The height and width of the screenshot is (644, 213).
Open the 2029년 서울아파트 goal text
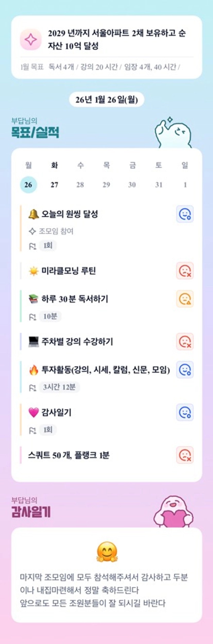coord(117,40)
